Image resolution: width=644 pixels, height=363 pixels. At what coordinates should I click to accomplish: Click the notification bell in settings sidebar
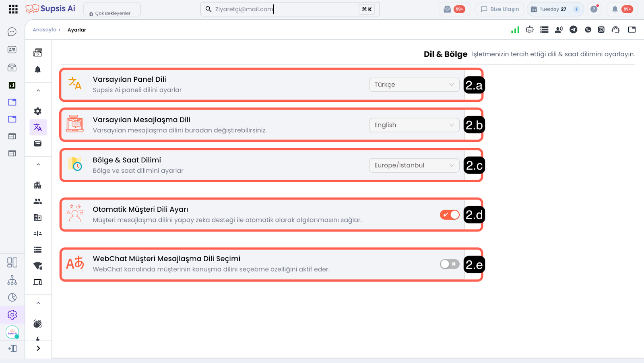[38, 70]
